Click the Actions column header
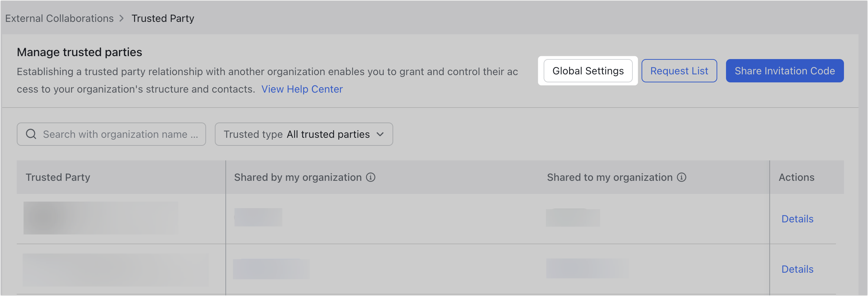 point(796,177)
